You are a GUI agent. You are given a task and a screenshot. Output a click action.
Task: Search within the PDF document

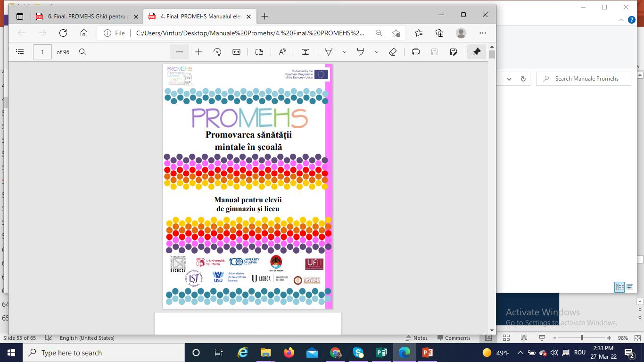pyautogui.click(x=83, y=52)
